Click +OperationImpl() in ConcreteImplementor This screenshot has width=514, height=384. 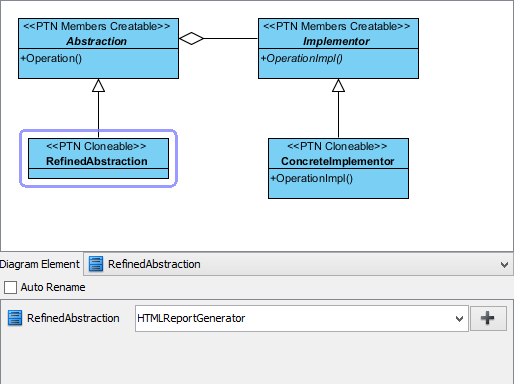coord(311,178)
